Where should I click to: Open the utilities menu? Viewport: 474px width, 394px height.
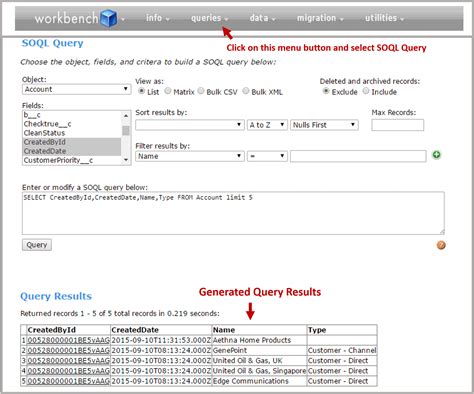384,18
